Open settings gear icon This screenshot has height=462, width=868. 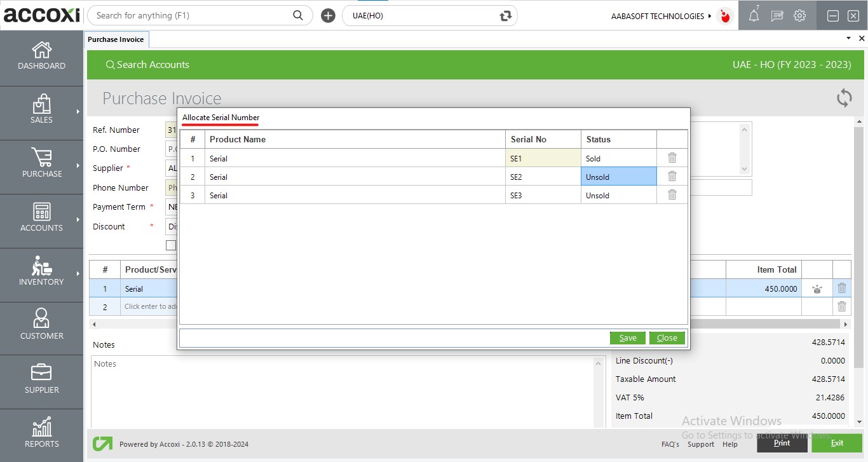click(799, 16)
